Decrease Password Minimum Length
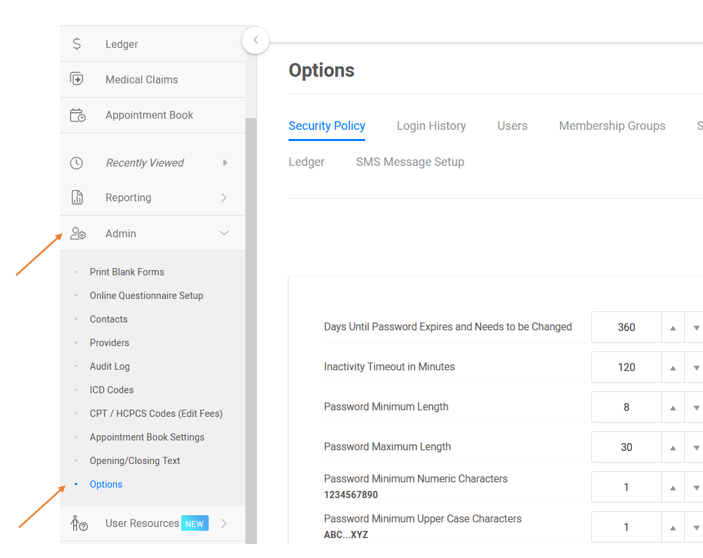Viewport: 703px width, 558px height. (695, 407)
